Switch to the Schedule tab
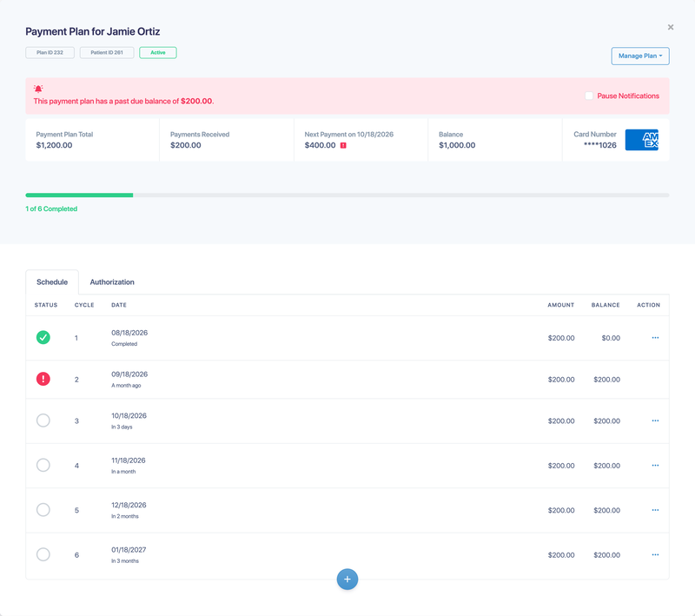 click(x=52, y=282)
